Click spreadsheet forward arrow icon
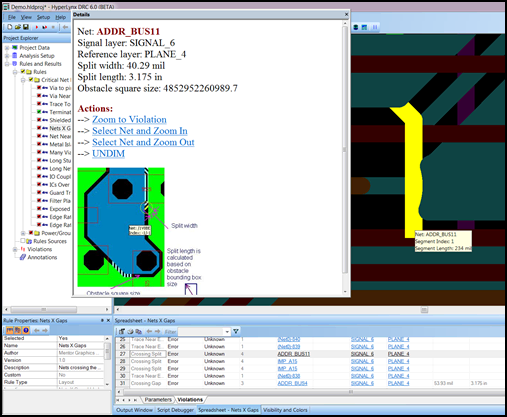This screenshot has width=507, height=417. pyautogui.click(x=158, y=331)
